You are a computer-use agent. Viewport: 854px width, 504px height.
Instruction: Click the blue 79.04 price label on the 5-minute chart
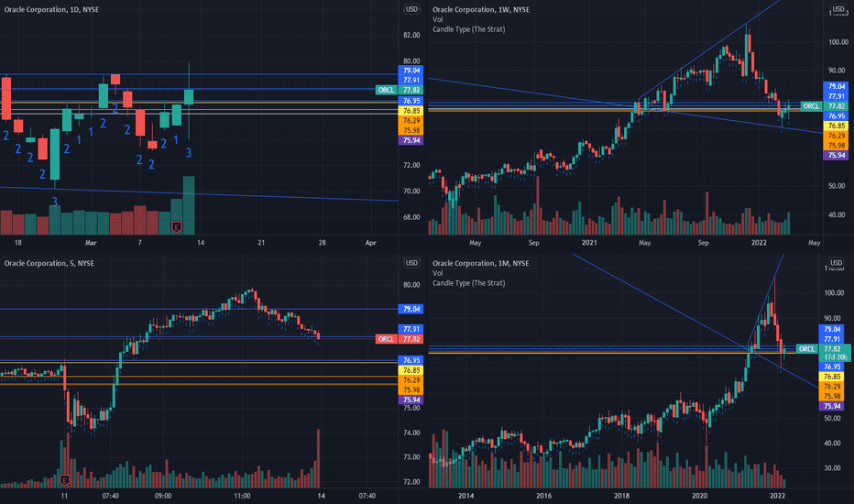[x=411, y=309]
